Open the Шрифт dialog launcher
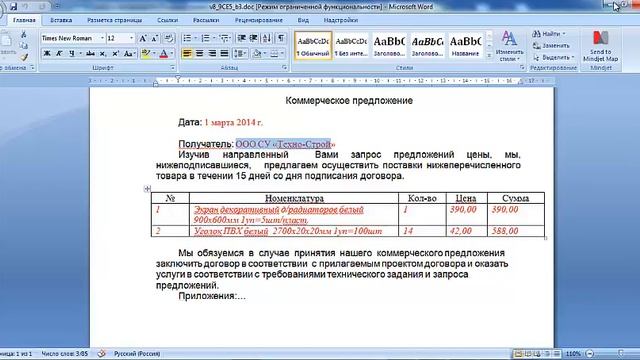Screen dimensions: 640x360 point(173,68)
